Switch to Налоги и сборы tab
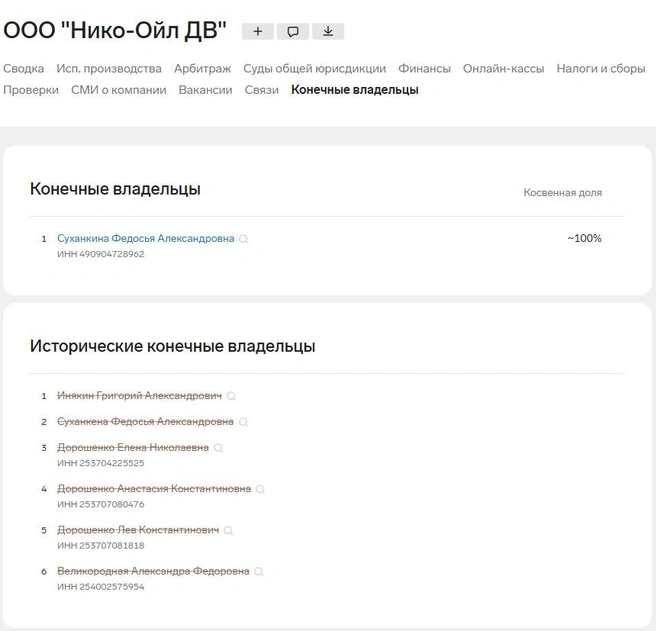The width and height of the screenshot is (656, 631). [601, 69]
